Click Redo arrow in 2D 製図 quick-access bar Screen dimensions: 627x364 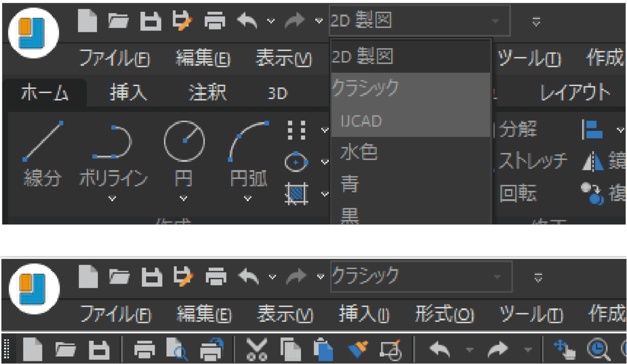(295, 21)
